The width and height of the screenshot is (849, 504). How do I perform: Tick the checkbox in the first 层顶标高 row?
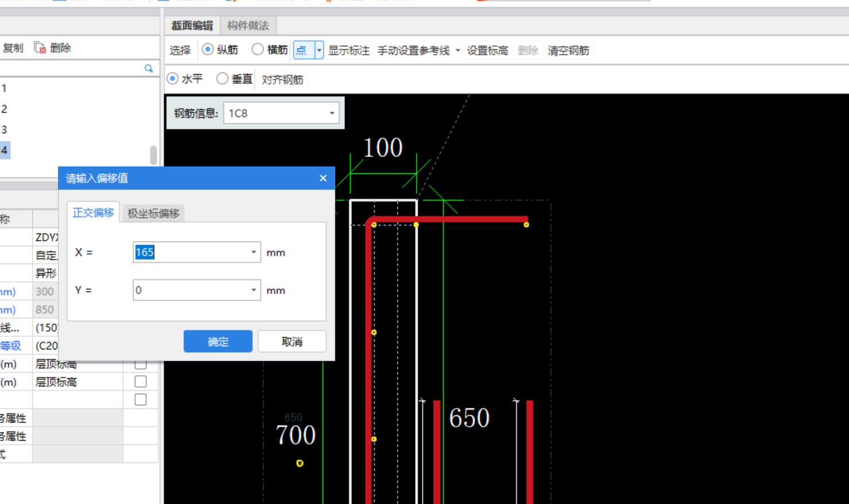[x=140, y=365]
